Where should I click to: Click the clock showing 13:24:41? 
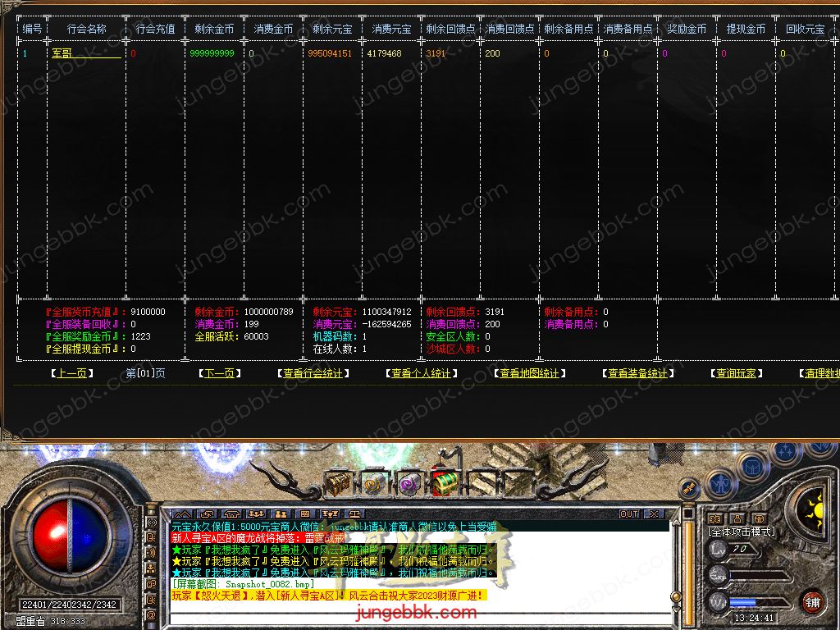pyautogui.click(x=755, y=618)
